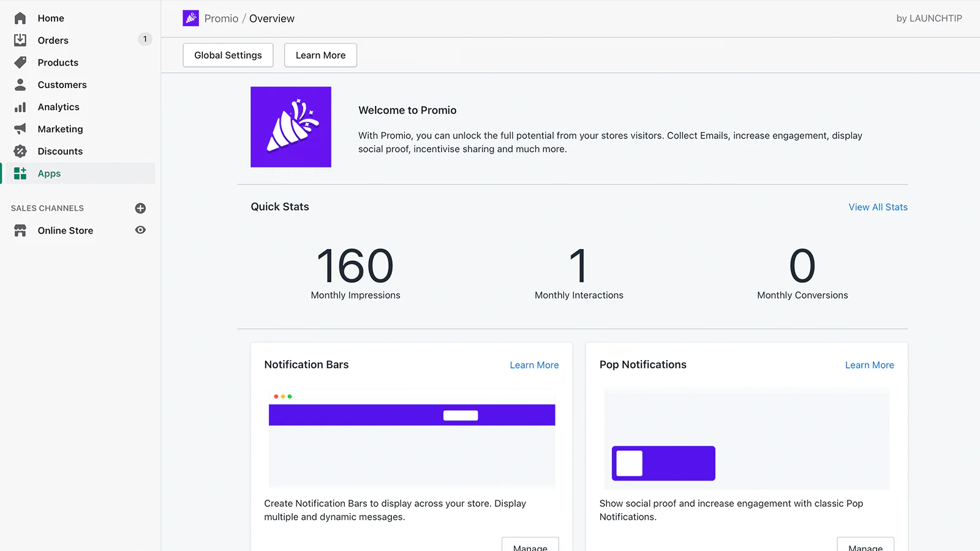Click the Apps grid icon
Viewport: 980px width, 551px height.
(20, 173)
